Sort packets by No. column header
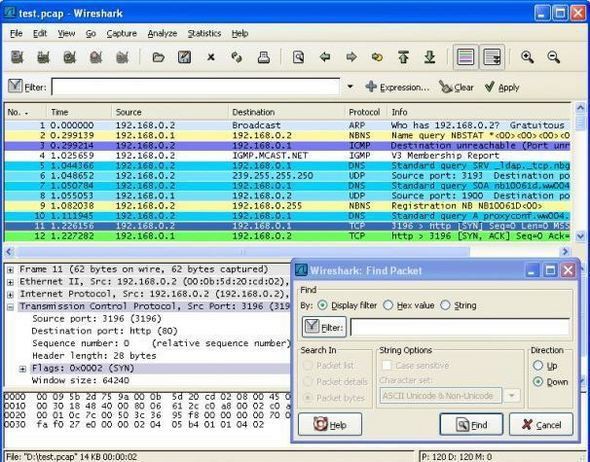Image resolution: width=590 pixels, height=462 pixels. click(25, 112)
